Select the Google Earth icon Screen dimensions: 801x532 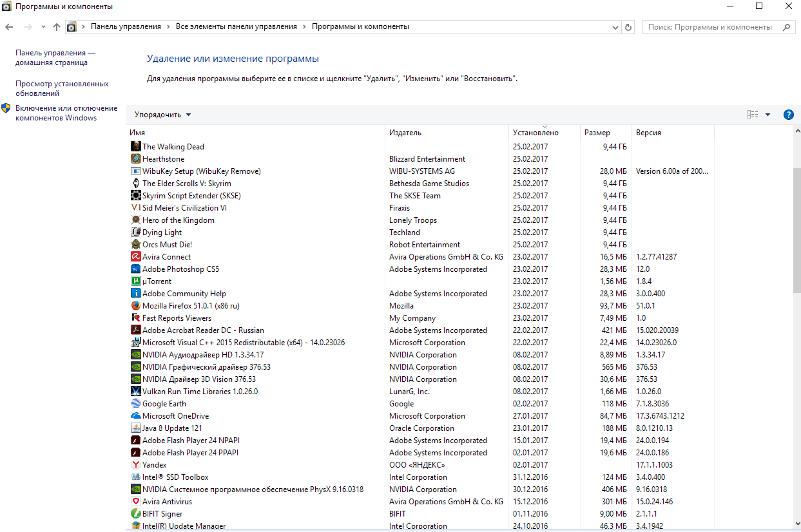pyautogui.click(x=136, y=404)
